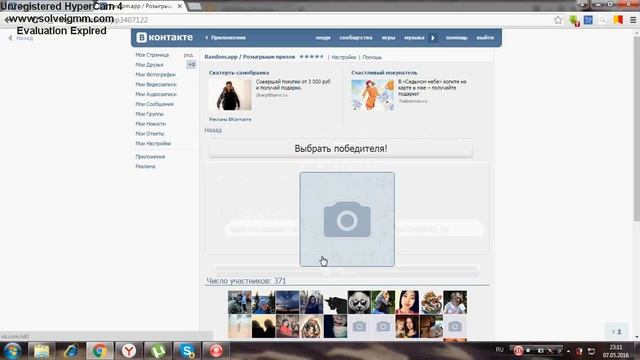
Task: Open Yandex Browser from taskbar
Action: (x=129, y=351)
